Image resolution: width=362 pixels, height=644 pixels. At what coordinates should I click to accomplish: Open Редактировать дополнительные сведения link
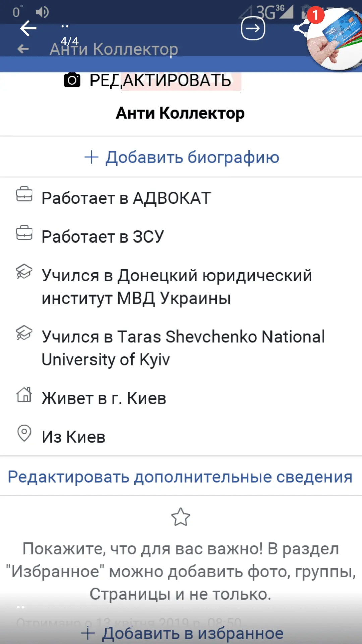[180, 477]
